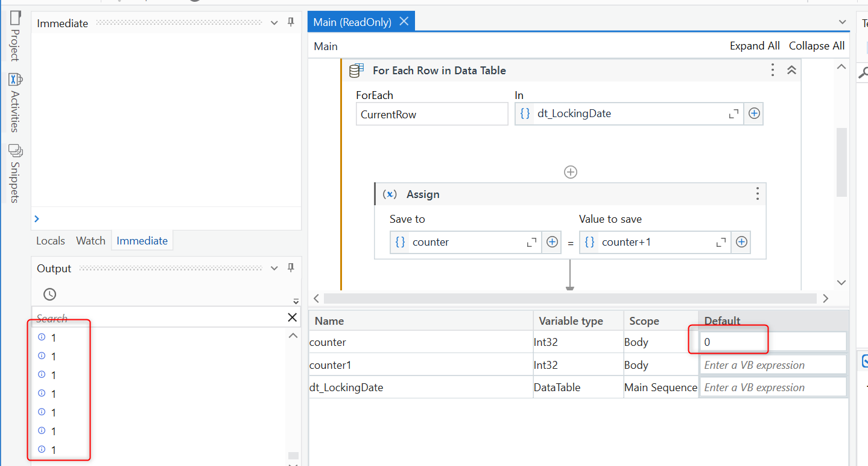The image size is (868, 466).
Task: Click the horizontal scroll right arrow
Action: [826, 298]
